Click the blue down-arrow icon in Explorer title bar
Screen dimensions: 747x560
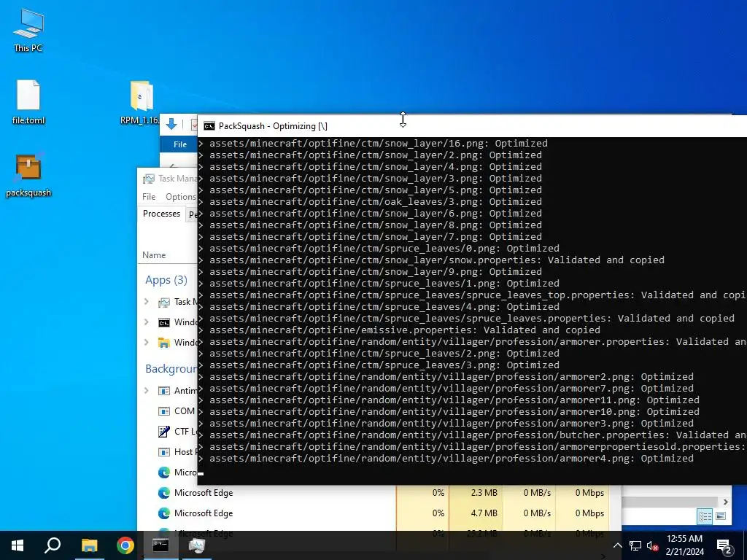[171, 125]
